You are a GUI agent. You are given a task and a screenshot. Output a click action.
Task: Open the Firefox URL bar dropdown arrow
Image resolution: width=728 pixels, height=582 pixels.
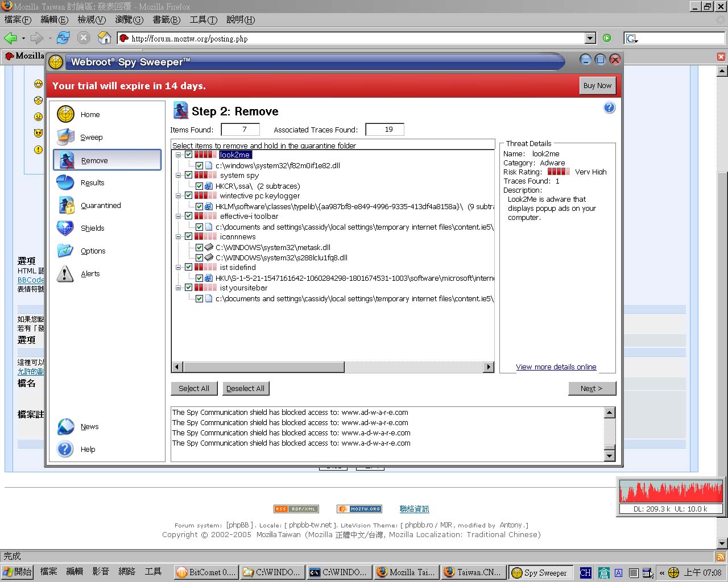[590, 38]
